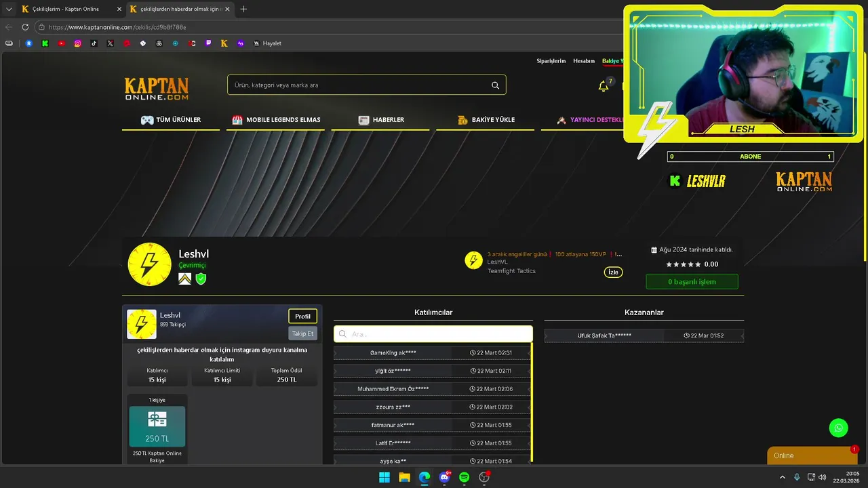868x488 pixels.
Task: Open the YouTube bookmark
Action: [x=62, y=43]
